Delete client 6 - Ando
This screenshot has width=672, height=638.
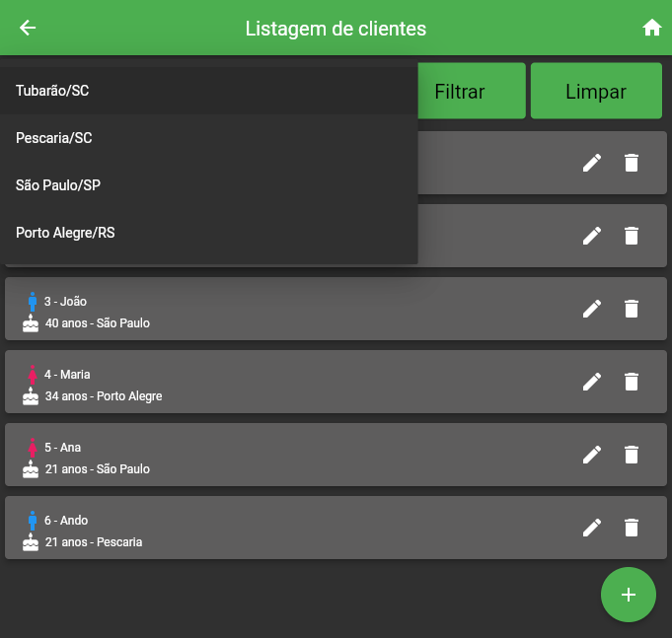pos(632,528)
